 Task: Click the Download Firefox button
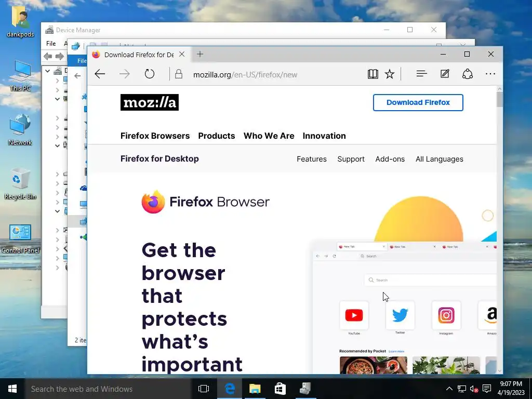pyautogui.click(x=418, y=102)
